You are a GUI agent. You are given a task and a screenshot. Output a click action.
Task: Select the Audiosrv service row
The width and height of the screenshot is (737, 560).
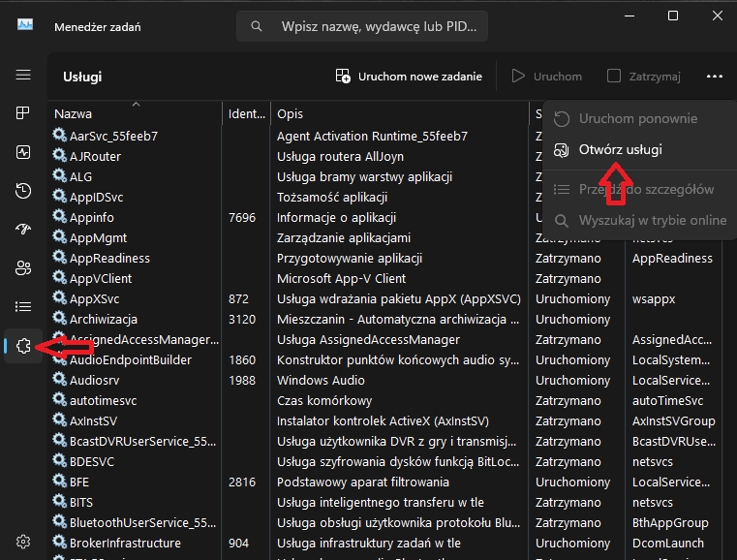tap(136, 381)
